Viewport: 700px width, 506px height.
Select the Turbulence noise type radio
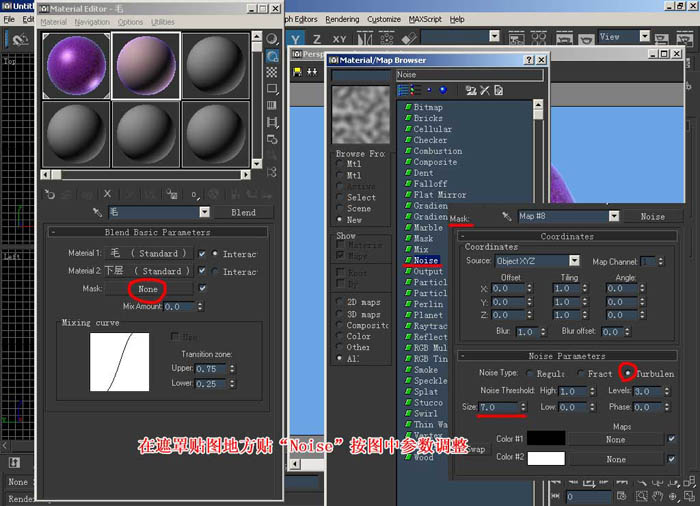click(628, 373)
